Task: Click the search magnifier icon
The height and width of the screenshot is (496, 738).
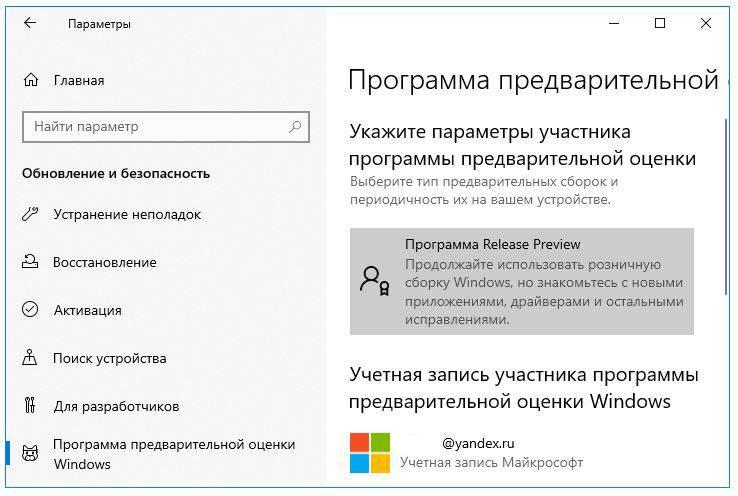Action: tap(295, 126)
